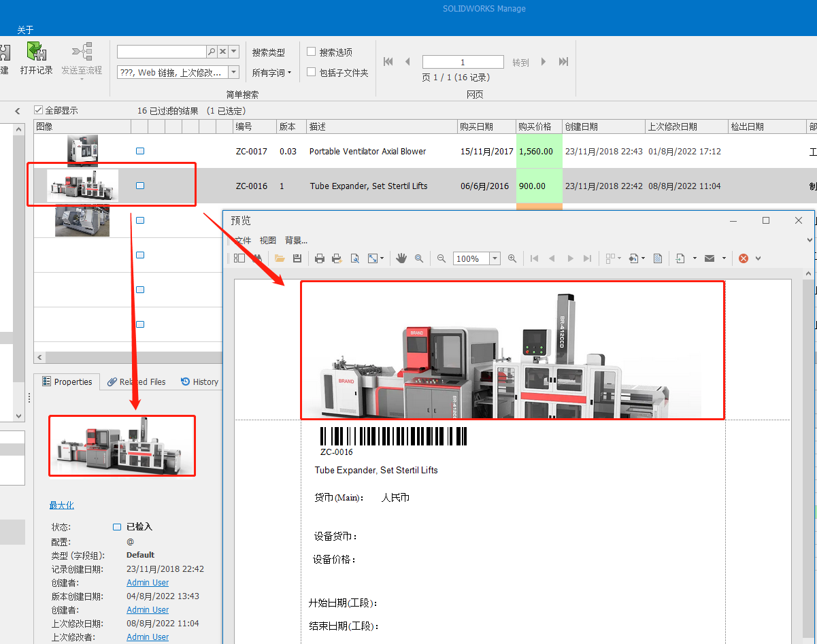Click the open folder icon in preview toolbar
The image size is (817, 644).
click(x=280, y=258)
